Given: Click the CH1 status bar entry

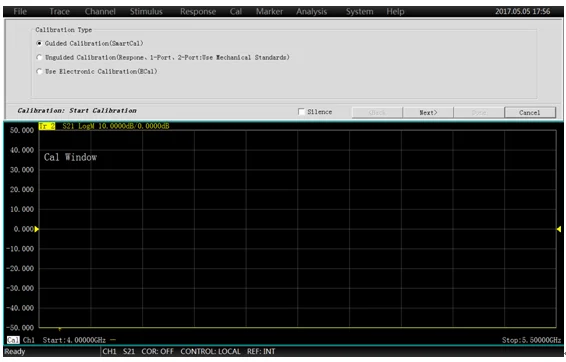Looking at the screenshot, I should click(109, 352).
